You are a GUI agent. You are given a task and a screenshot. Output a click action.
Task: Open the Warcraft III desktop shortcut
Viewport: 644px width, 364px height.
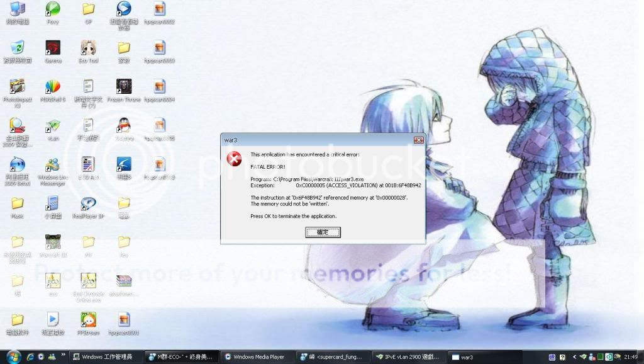[x=53, y=242]
